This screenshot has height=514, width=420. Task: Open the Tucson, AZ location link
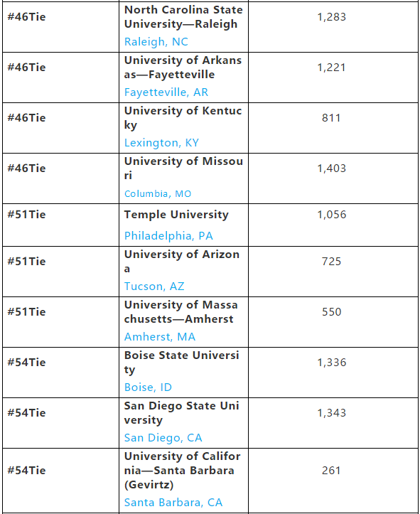click(x=154, y=287)
